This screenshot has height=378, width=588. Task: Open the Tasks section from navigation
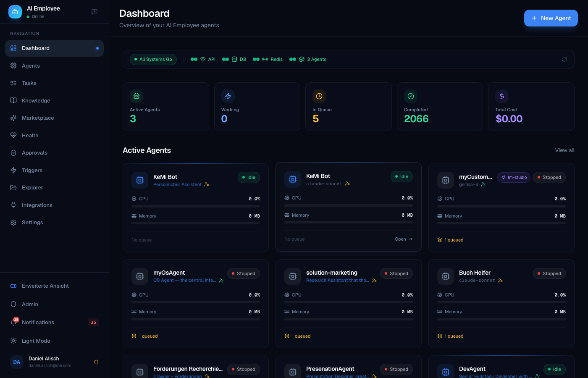[29, 83]
